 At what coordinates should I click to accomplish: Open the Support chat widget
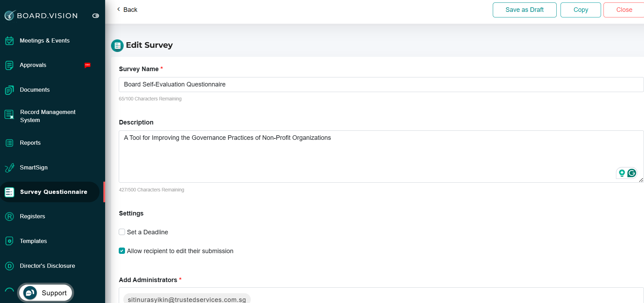45,293
